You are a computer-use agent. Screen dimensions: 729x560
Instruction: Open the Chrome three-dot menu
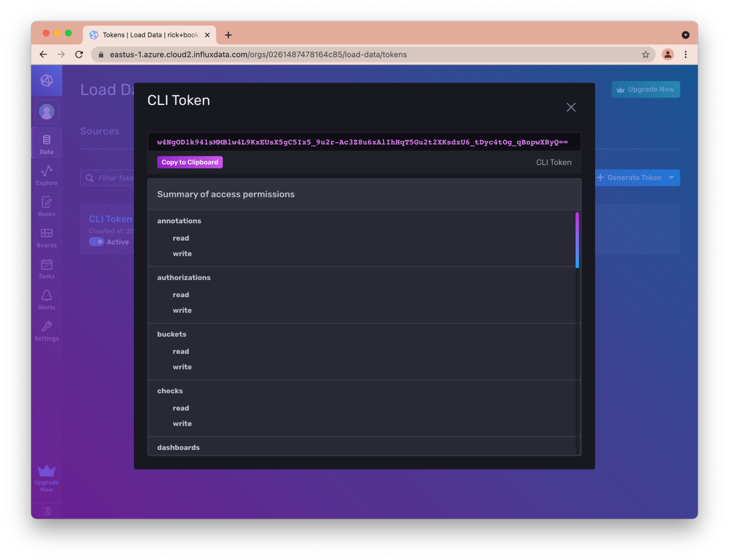pyautogui.click(x=685, y=55)
